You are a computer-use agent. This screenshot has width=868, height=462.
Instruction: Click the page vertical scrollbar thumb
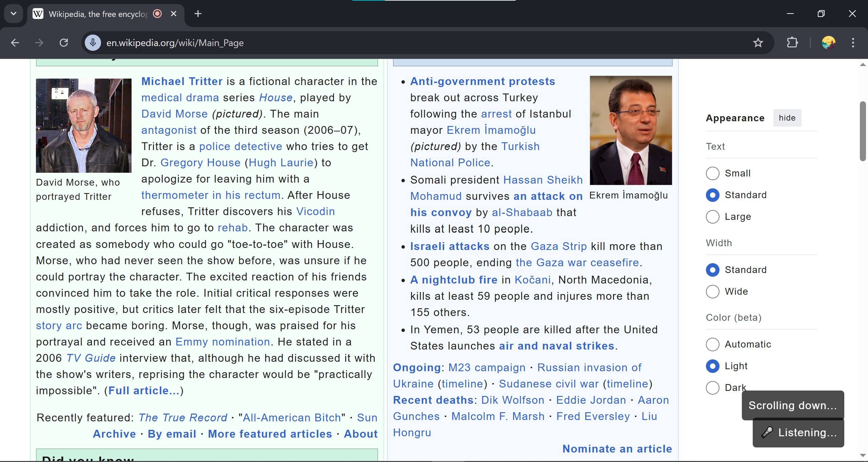(x=863, y=131)
